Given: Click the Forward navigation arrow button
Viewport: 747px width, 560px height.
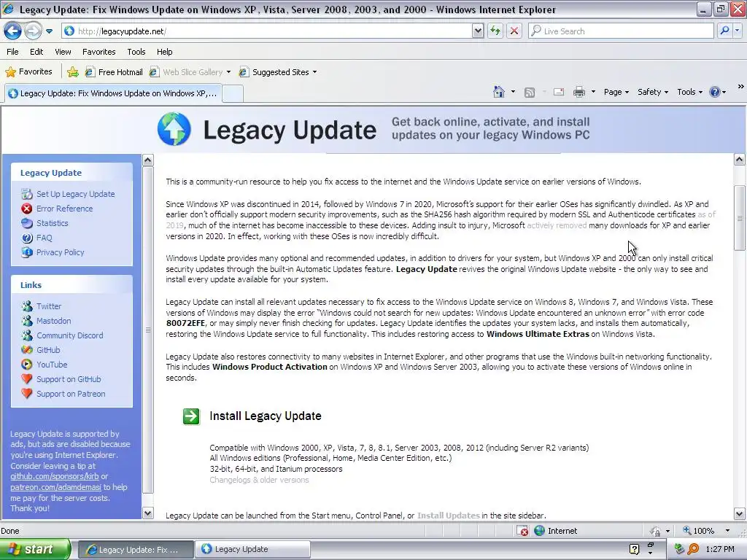Looking at the screenshot, I should pos(32,31).
